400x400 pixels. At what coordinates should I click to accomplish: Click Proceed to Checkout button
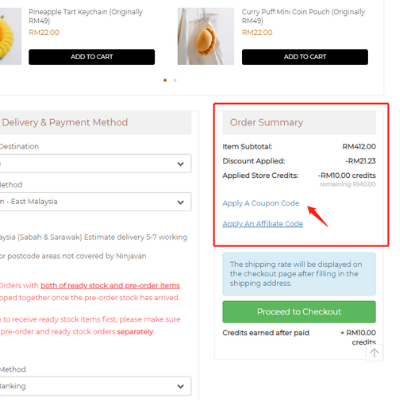coord(299,312)
